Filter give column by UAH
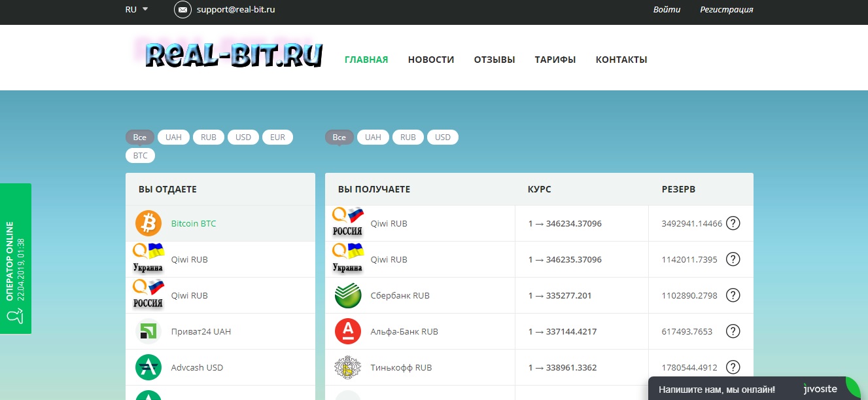Image resolution: width=868 pixels, height=400 pixels. (x=174, y=137)
